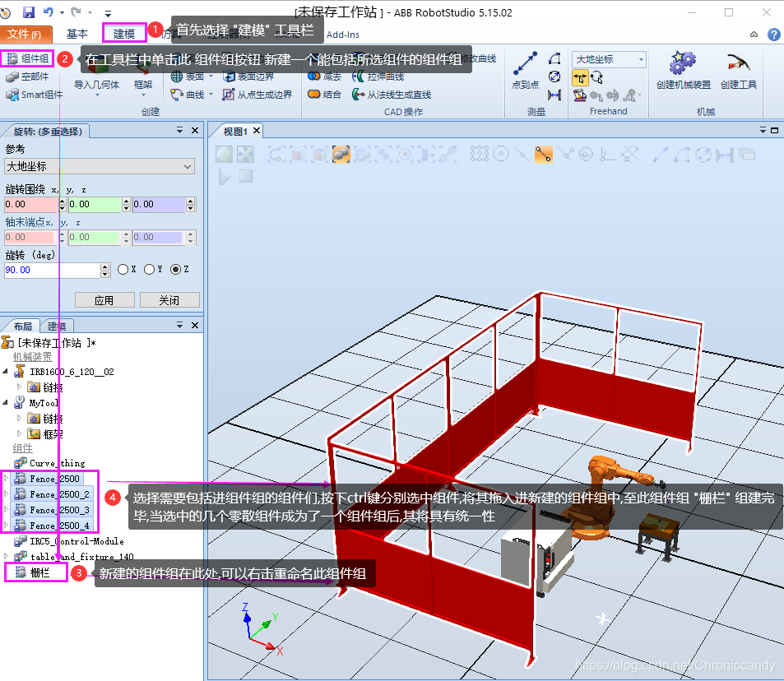Open the 曲线 dropdown arrow

click(x=211, y=95)
